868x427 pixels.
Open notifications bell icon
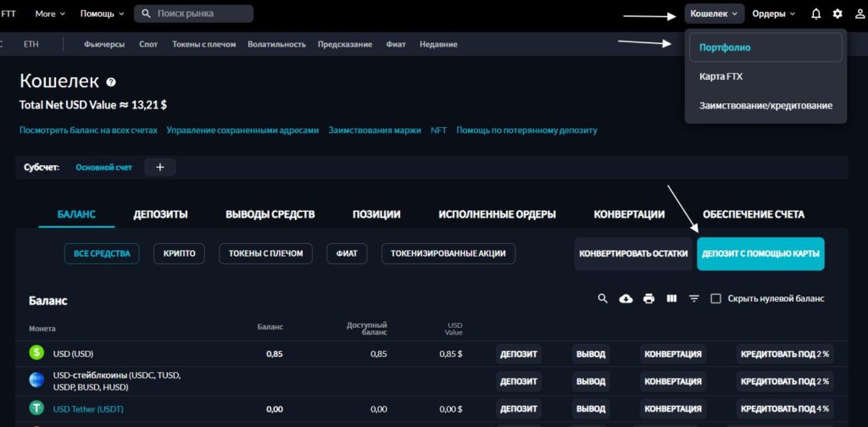tap(815, 14)
